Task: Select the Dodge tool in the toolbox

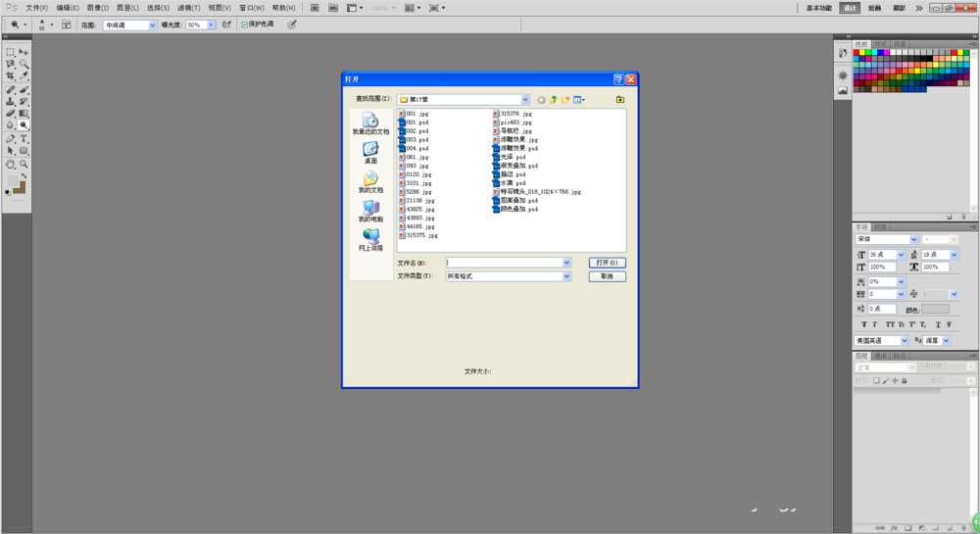Action: [x=24, y=125]
